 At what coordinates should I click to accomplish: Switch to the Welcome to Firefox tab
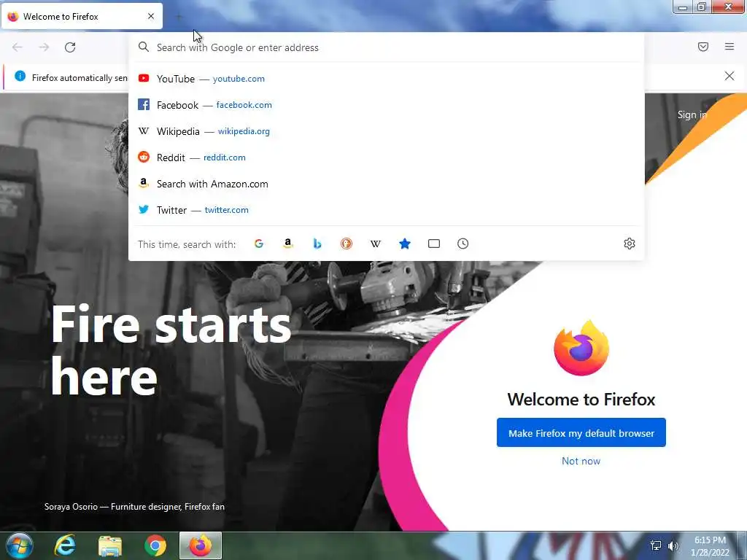pos(82,17)
